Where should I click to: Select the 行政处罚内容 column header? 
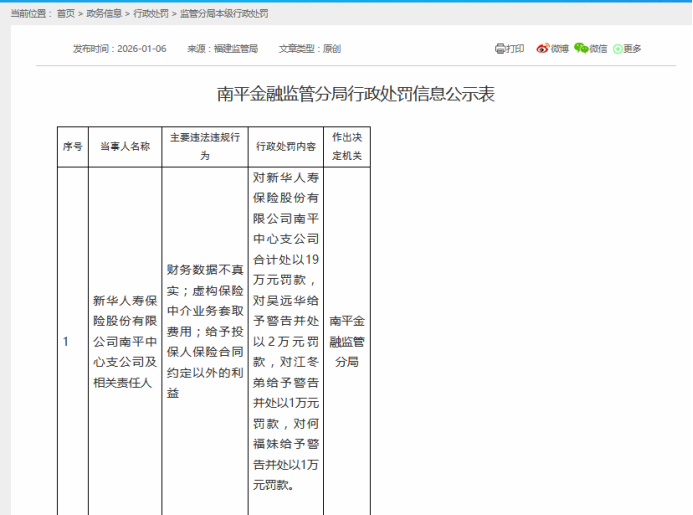286,147
